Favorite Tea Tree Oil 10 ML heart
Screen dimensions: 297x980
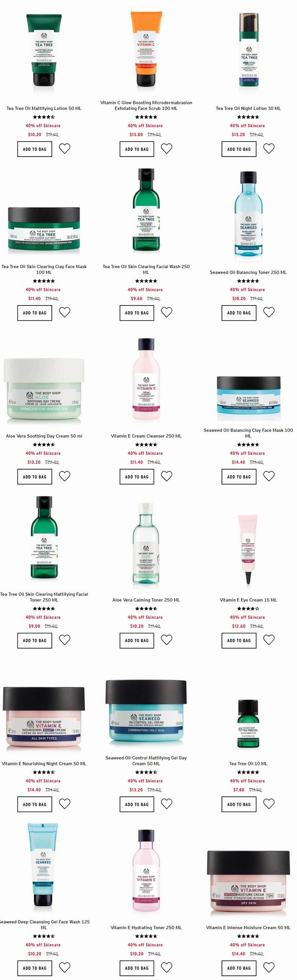(x=269, y=804)
